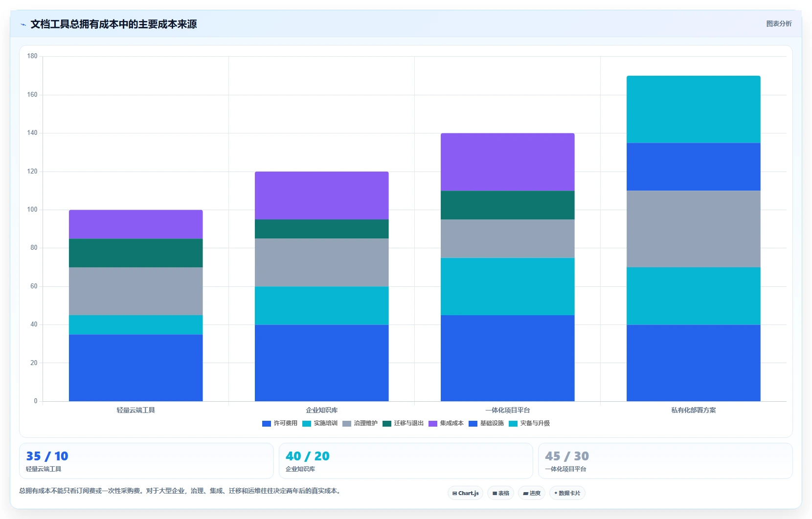Screen dimensions: 812x519
Task: Toggle the 基础设施 legend swatch
Action: 473,424
